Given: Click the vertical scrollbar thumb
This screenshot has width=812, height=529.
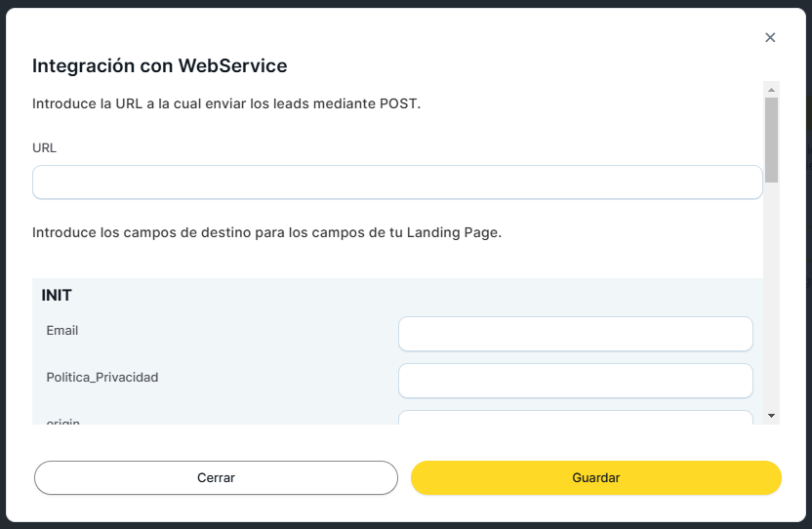Looking at the screenshot, I should (x=771, y=139).
